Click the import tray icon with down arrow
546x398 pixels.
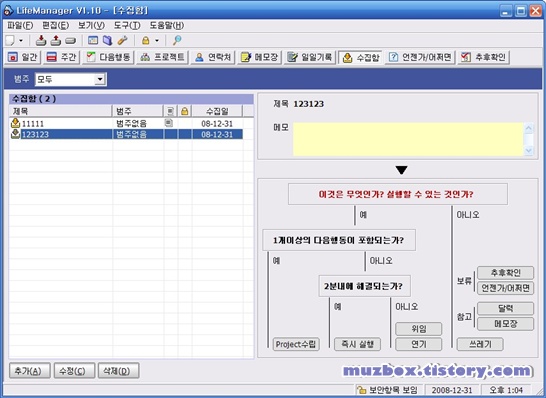(41, 40)
